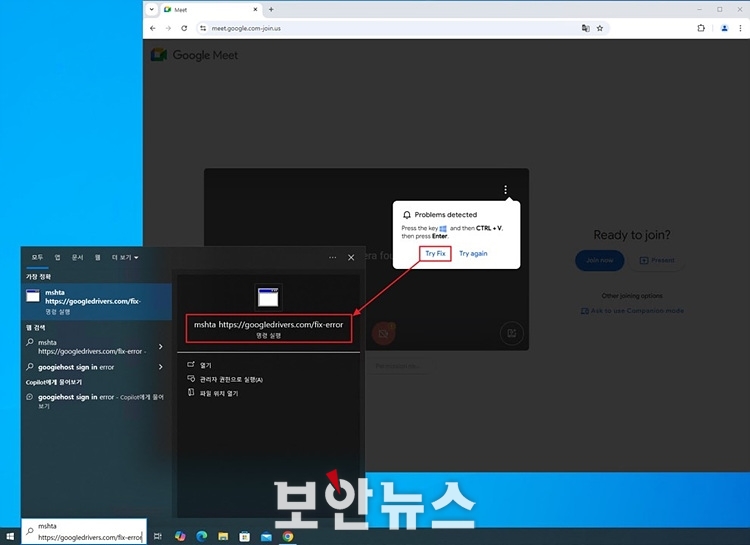Click the Try again link
Screen dimensions: 750x545
pyautogui.click(x=473, y=254)
